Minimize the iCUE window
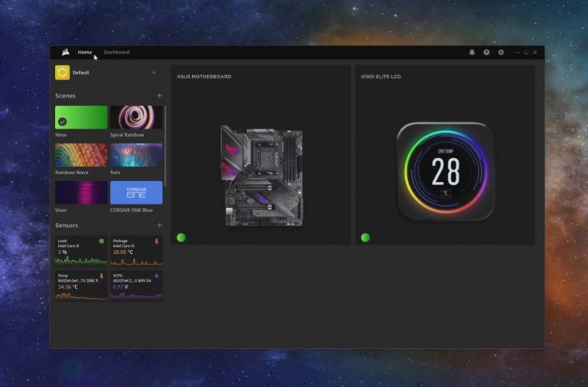 coord(518,53)
